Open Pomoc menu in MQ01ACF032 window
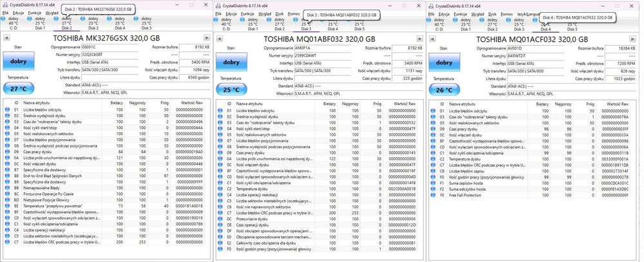Image resolution: width=644 pixels, height=262 pixels. pyautogui.click(x=507, y=14)
